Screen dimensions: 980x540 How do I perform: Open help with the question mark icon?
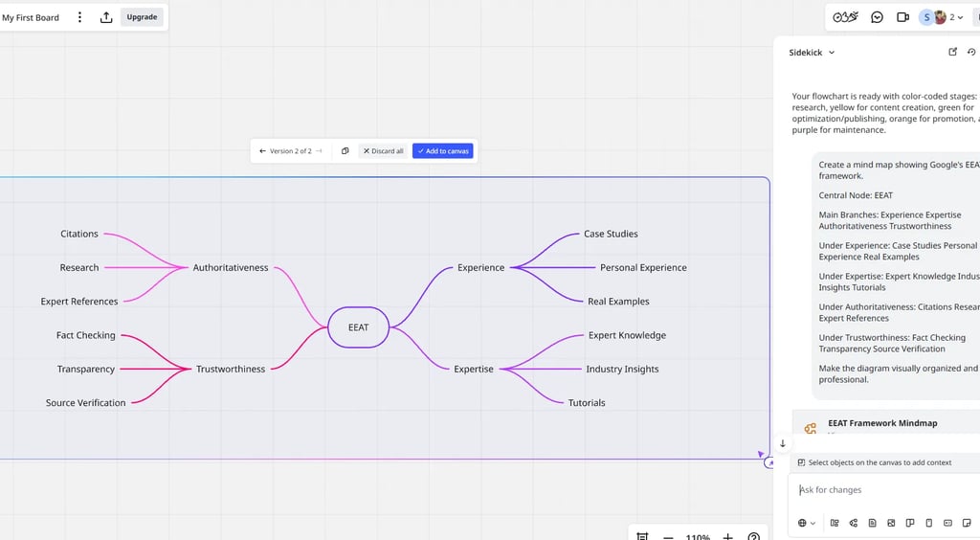pyautogui.click(x=754, y=537)
